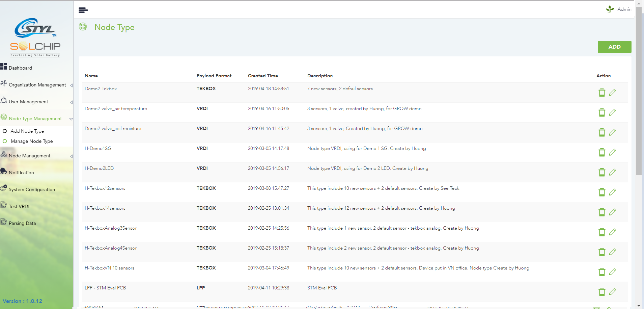Expand the Node Management submenu arrow

[x=71, y=156]
